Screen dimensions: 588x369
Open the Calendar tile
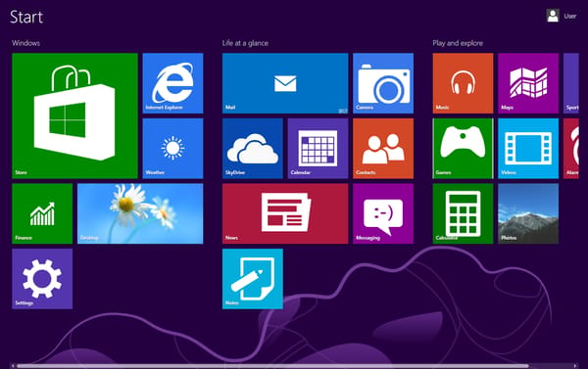click(318, 149)
